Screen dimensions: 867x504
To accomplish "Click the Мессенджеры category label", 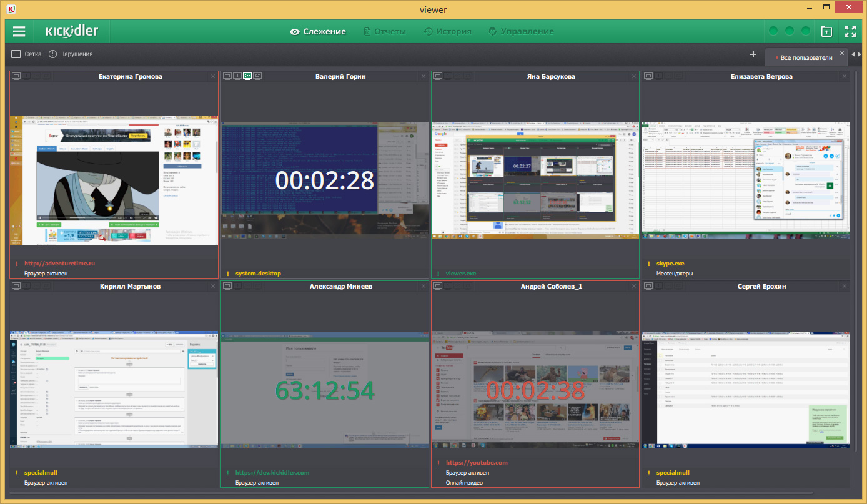I will tap(675, 274).
